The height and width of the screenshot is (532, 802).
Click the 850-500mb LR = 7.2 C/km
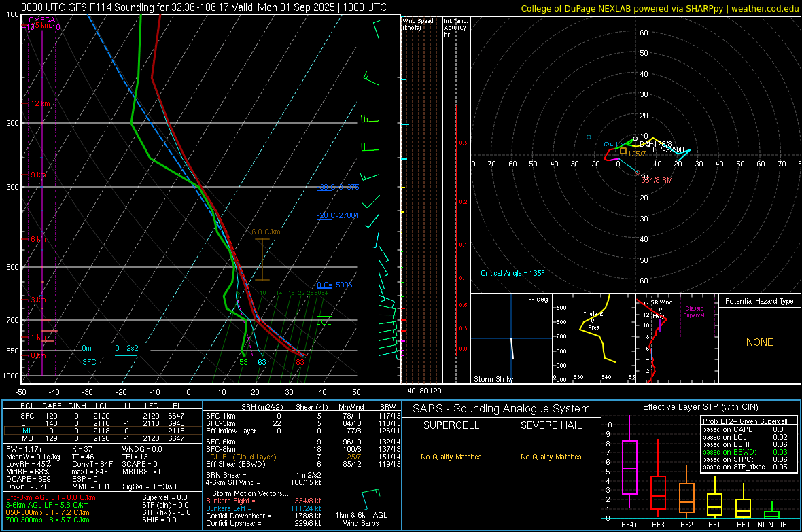tap(48, 512)
